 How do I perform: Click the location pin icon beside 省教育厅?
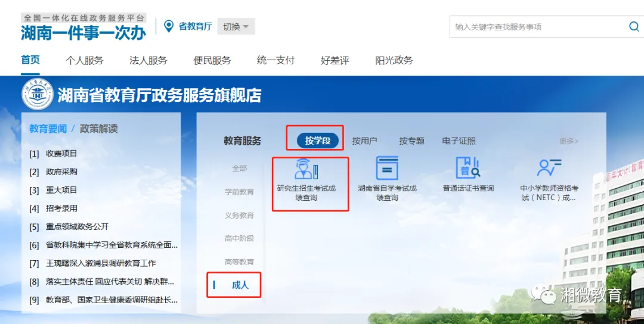[x=168, y=26]
